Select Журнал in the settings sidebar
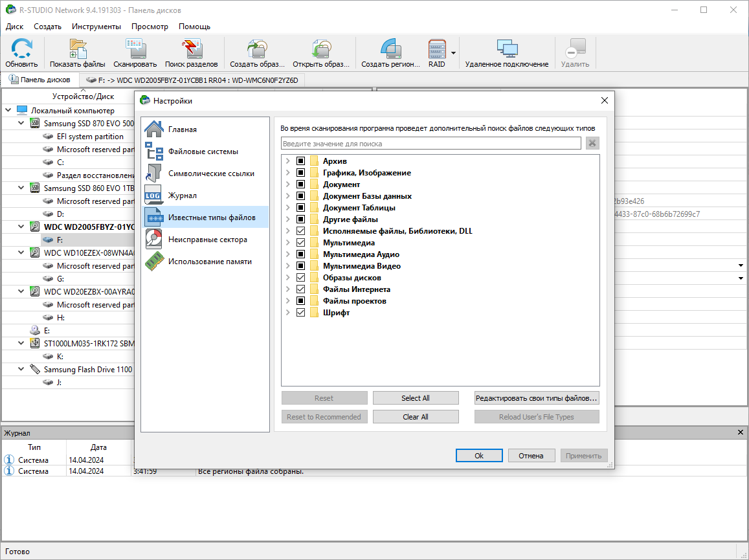This screenshot has width=749, height=560. 182,196
